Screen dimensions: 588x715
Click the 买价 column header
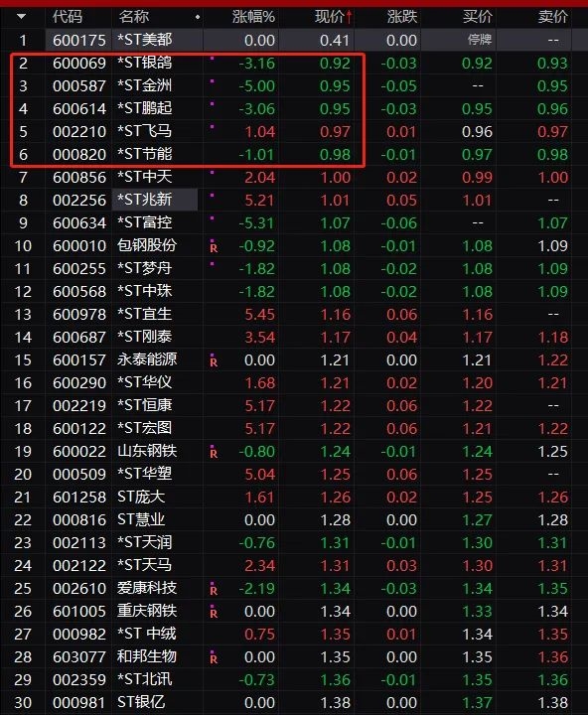click(x=477, y=17)
